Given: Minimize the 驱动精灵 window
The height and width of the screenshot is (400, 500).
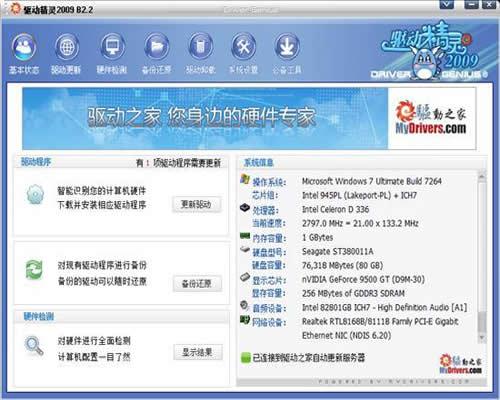Looking at the screenshot, I should (471, 4).
